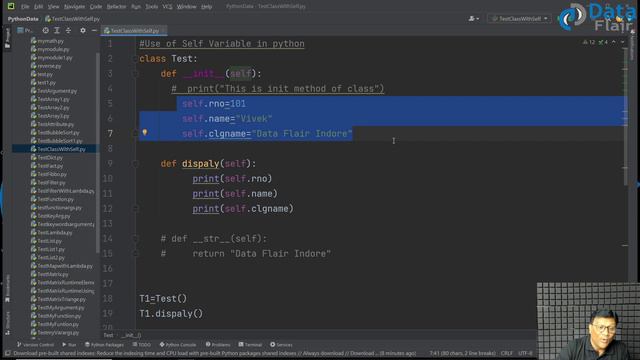
Task: Open the Python Console tool window
Action: (x=178, y=344)
